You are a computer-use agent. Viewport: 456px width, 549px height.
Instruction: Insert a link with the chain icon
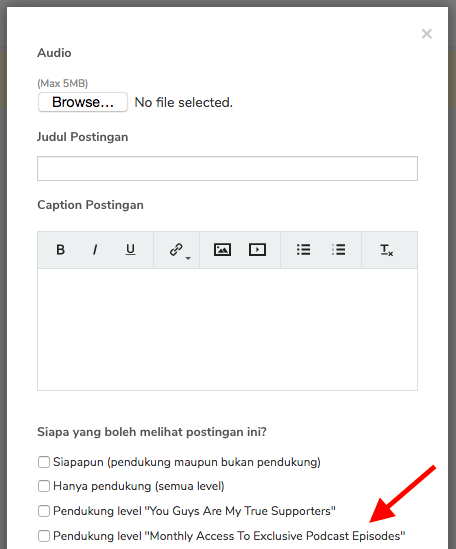(176, 250)
